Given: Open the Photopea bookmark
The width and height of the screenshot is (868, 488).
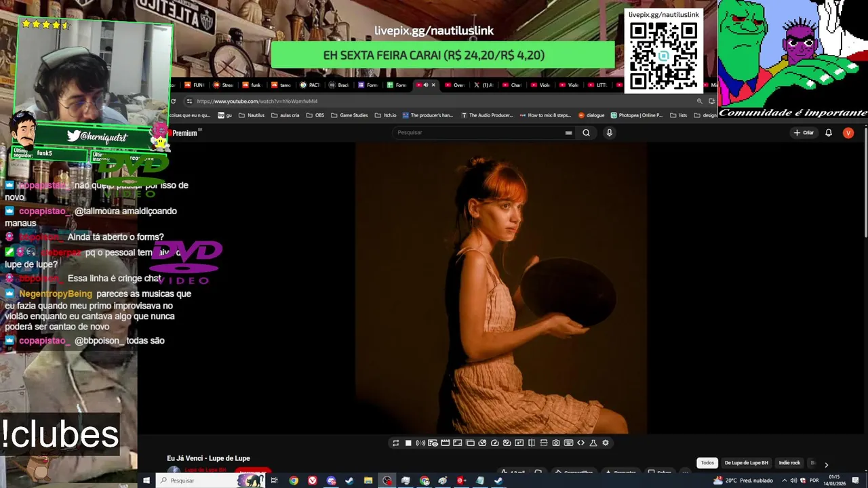Looking at the screenshot, I should (637, 115).
